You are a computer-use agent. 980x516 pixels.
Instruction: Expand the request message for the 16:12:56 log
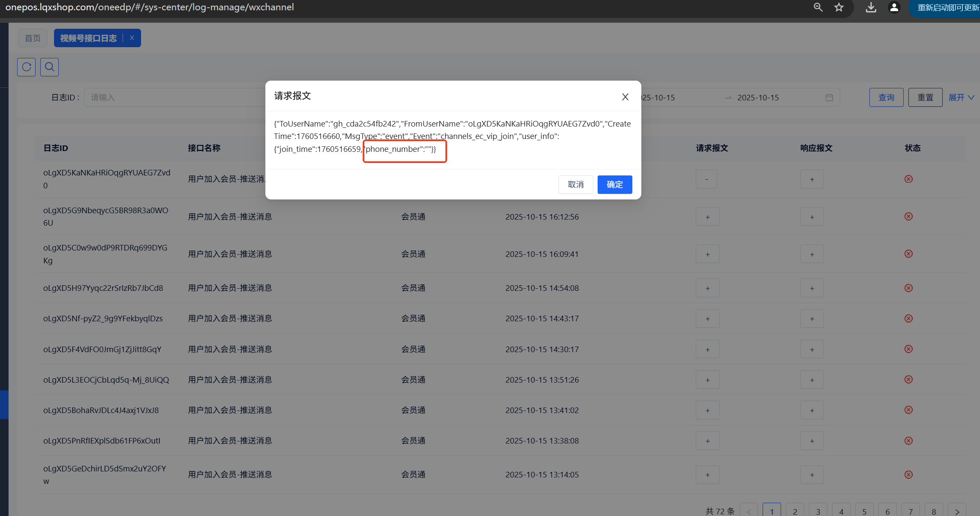click(x=707, y=217)
